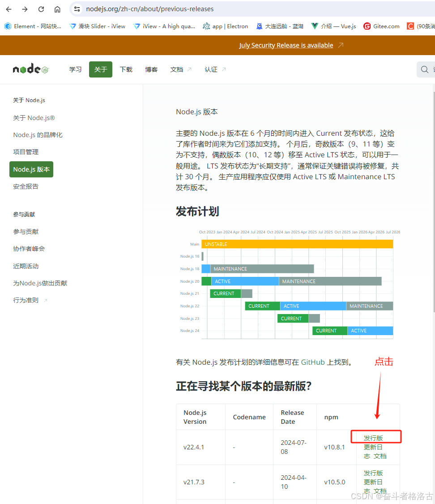Image resolution: width=435 pixels, height=504 pixels.
Task: Open 发行版 link for v22.4.1
Action: point(373,438)
